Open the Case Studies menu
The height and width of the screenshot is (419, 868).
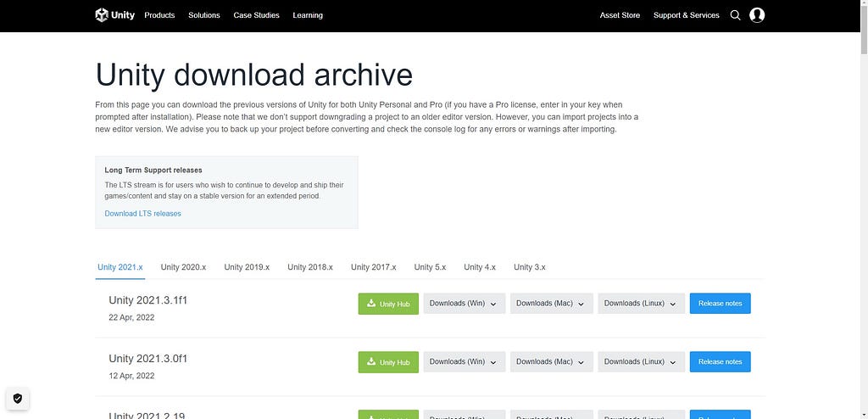coord(256,15)
